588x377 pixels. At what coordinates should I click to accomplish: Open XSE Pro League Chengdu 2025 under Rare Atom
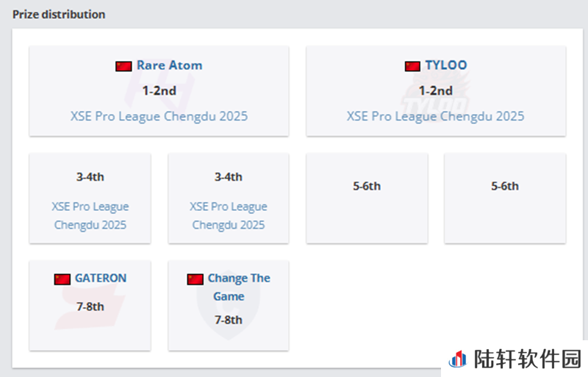point(159,116)
